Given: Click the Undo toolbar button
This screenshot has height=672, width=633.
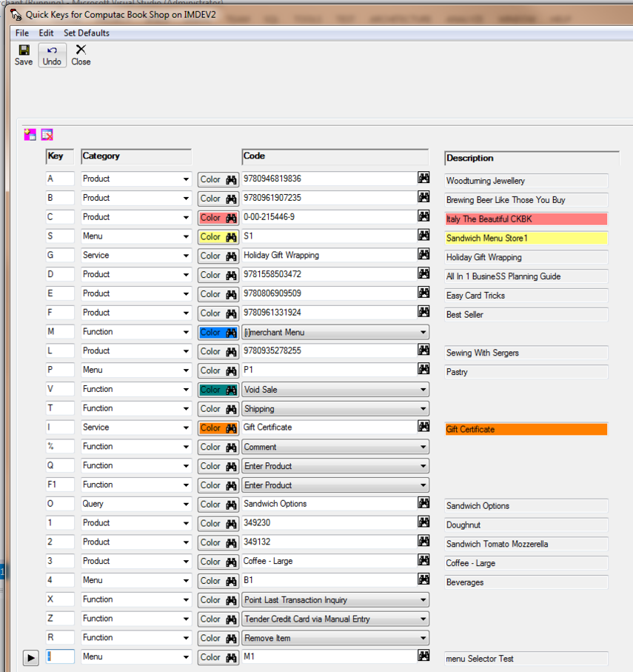Looking at the screenshot, I should pyautogui.click(x=52, y=56).
